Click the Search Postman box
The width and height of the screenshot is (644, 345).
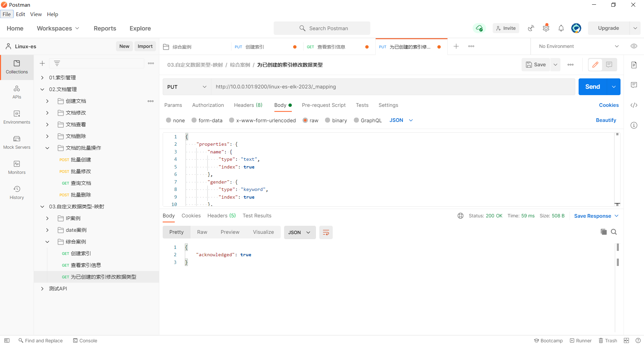(x=322, y=28)
